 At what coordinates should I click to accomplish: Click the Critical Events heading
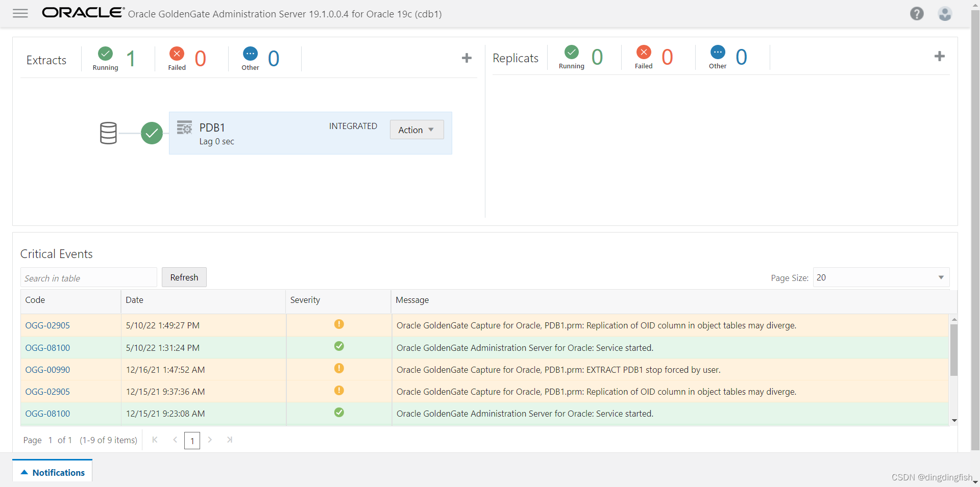[x=57, y=254]
